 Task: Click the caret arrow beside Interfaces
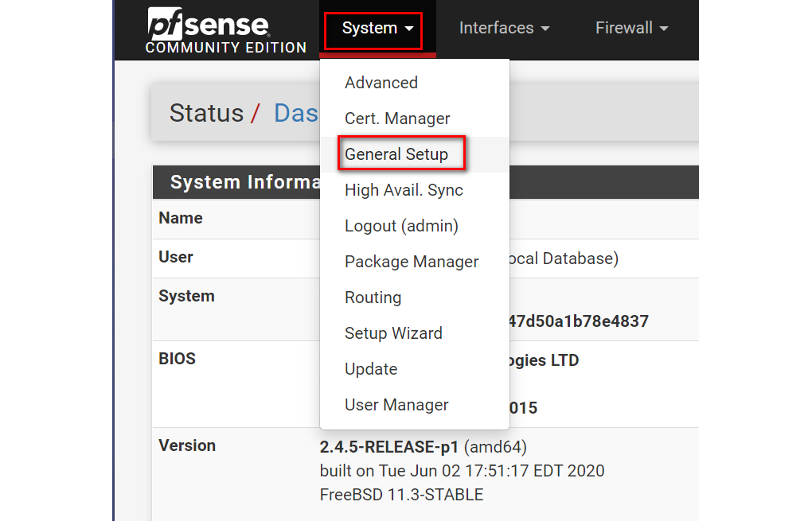545,29
